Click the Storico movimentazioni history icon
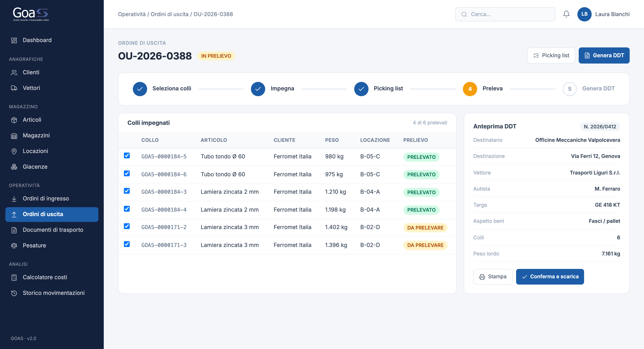 tap(14, 293)
